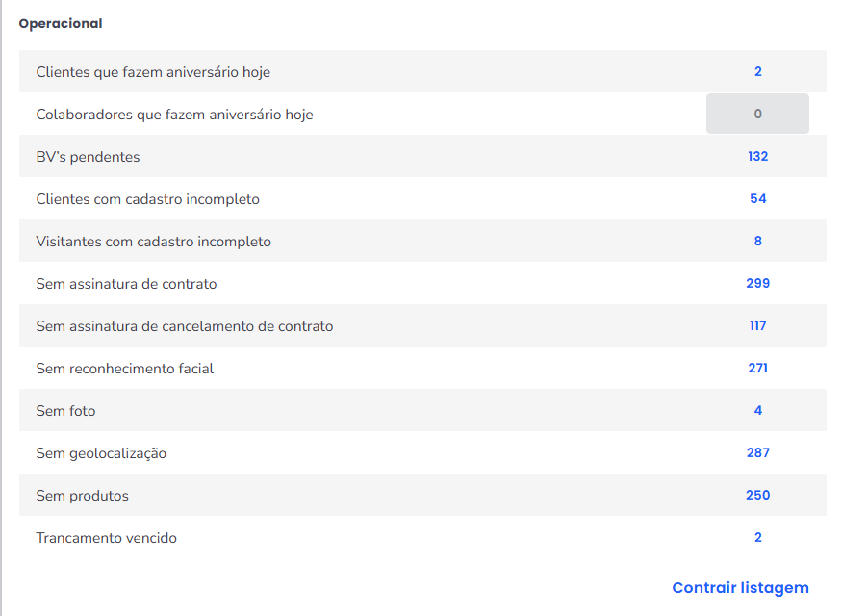
Task: Select the "Sem assinatura de contrato" label
Action: click(x=126, y=284)
